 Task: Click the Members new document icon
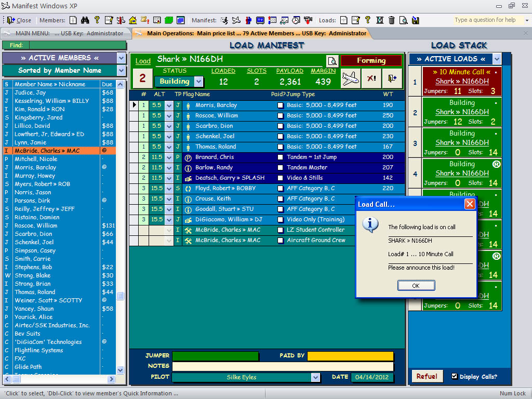[x=73, y=20]
